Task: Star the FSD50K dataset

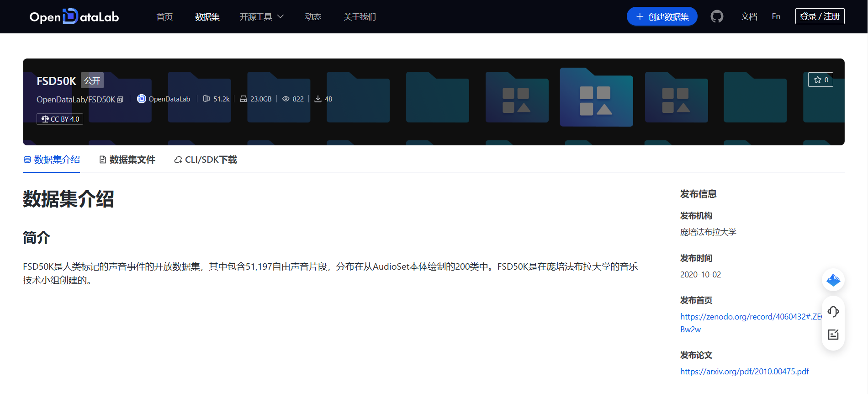Action: coord(820,80)
